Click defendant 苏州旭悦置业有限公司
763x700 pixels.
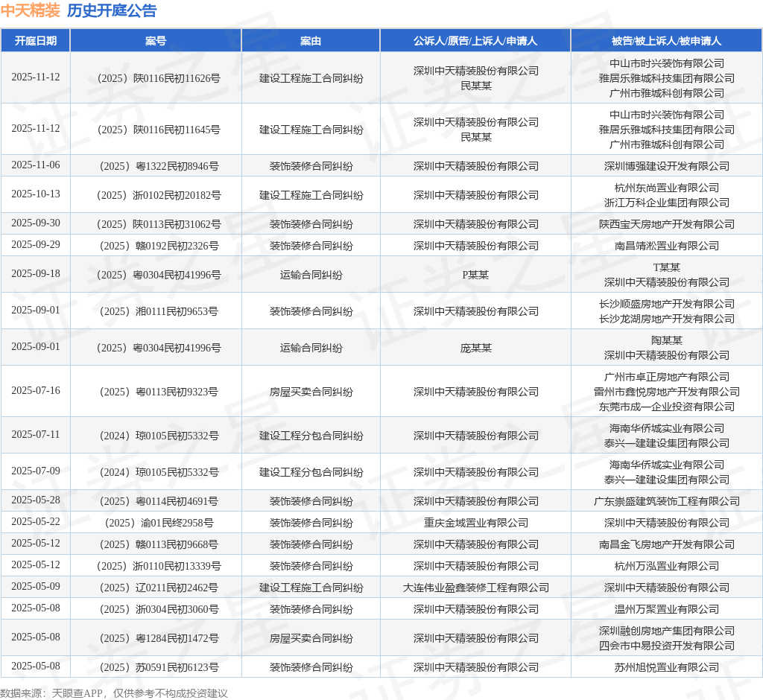(667, 667)
